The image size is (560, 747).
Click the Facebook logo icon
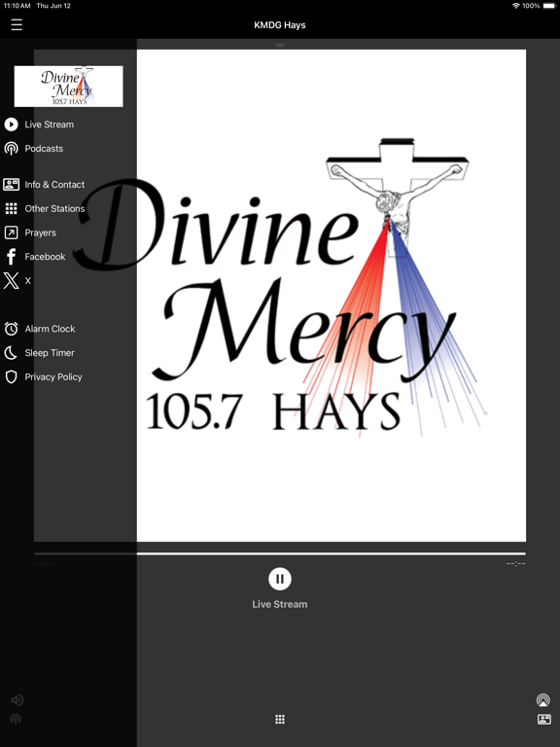tap(11, 257)
